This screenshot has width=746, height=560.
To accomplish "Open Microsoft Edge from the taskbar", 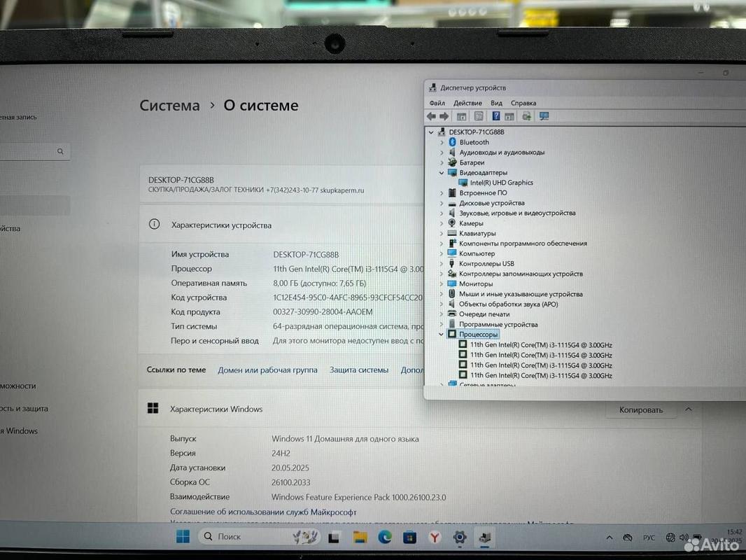I will tap(384, 537).
